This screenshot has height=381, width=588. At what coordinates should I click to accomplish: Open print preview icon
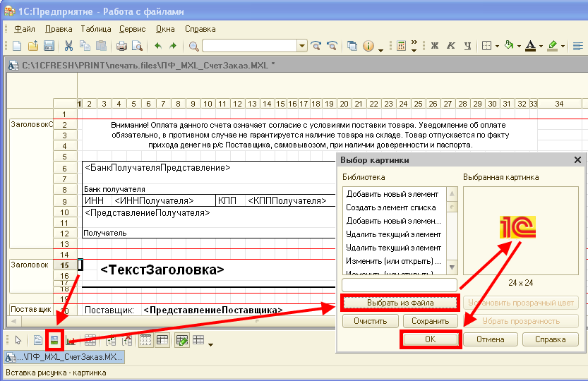(x=137, y=46)
